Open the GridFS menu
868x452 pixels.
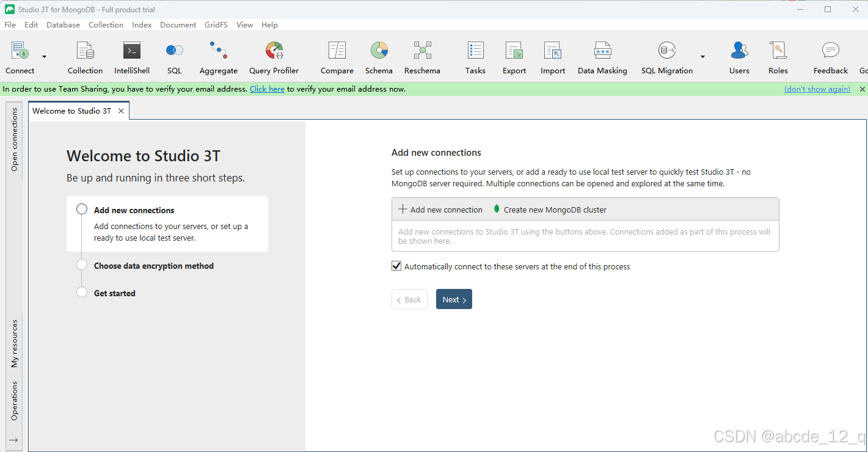pyautogui.click(x=216, y=25)
